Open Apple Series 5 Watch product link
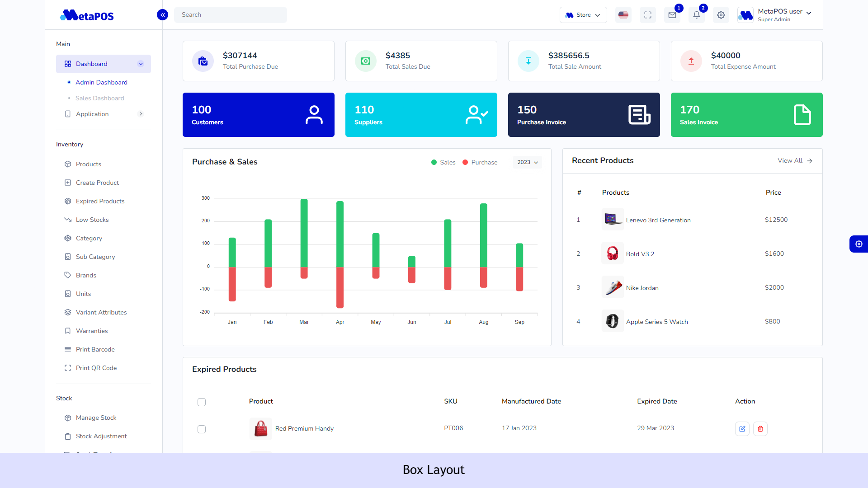The height and width of the screenshot is (488, 868). coord(657,322)
